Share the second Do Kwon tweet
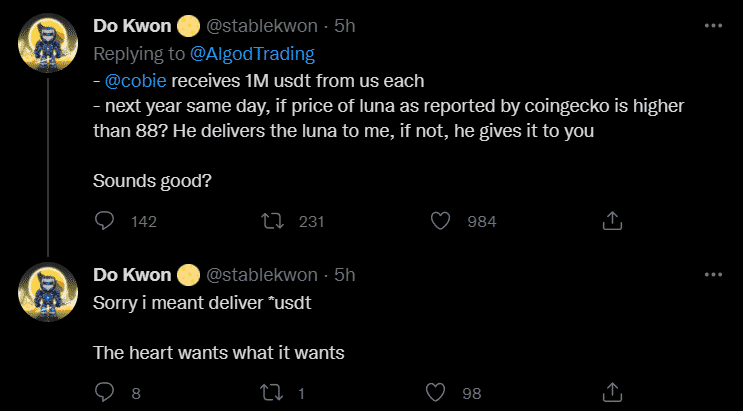Screen dimensions: 743x411 click(614, 391)
